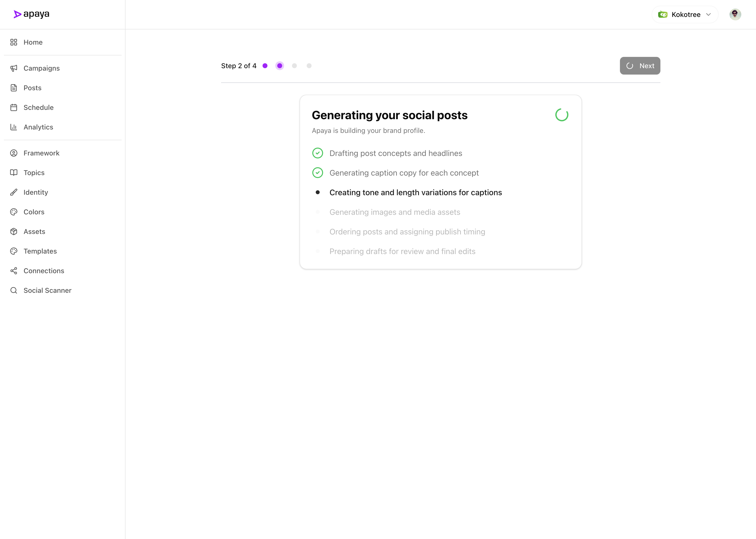Open the Schedule calendar icon

[13, 108]
